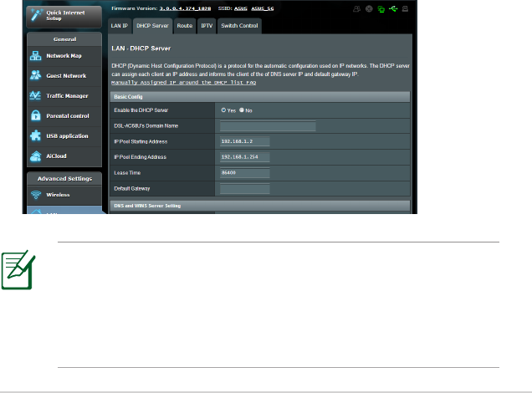Image resolution: width=532 pixels, height=393 pixels.
Task: Click the ASUS_5G SSID link
Action: point(263,8)
